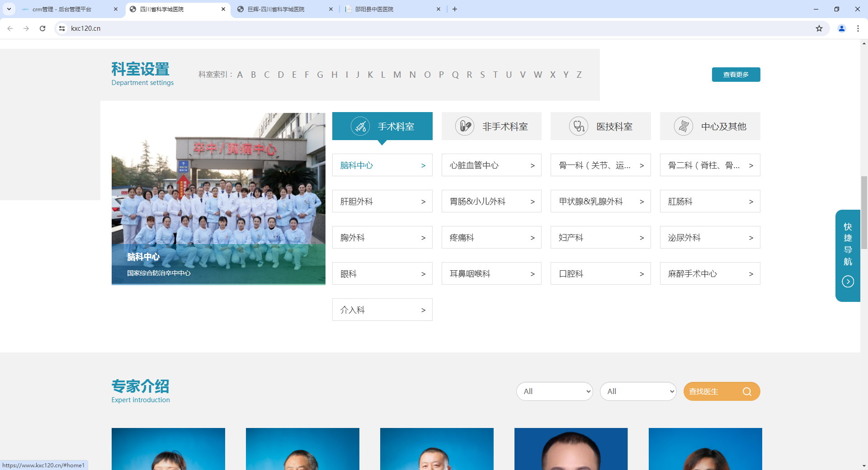The image size is (868, 470).
Task: Open the first All dropdown in expert introduction
Action: [555, 391]
